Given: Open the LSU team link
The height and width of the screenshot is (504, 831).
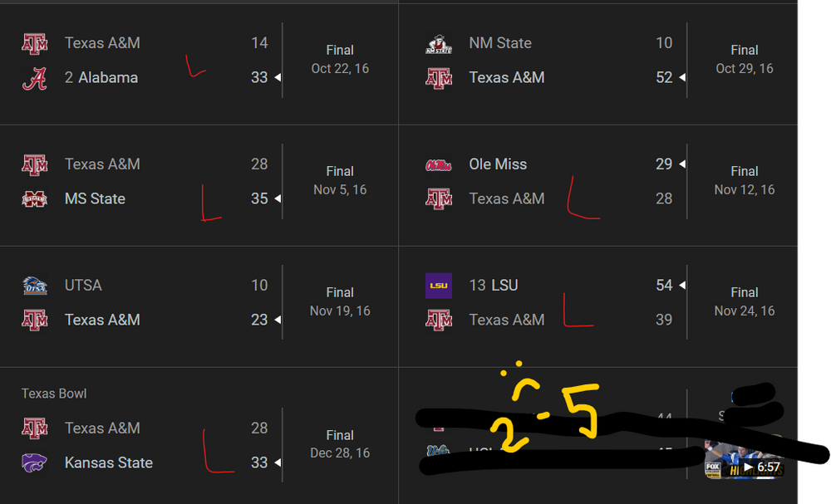Looking at the screenshot, I should (x=504, y=286).
